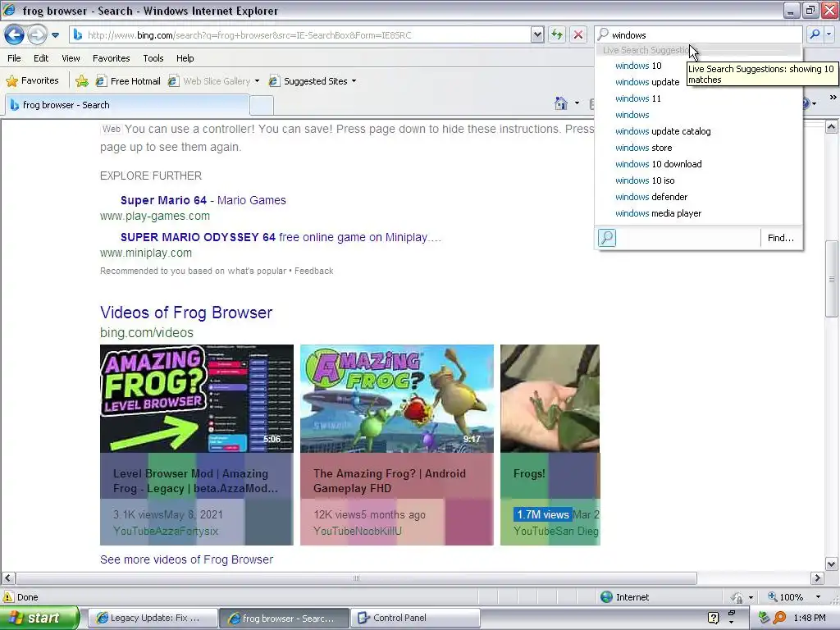This screenshot has width=840, height=630.
Task: Focus the URL address bar field
Action: pyautogui.click(x=308, y=34)
